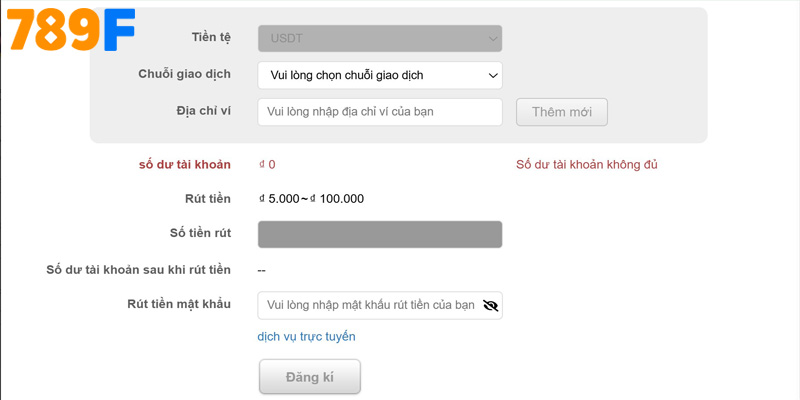Focus the withdrawal password input field
Screen dimensions: 800x400
point(368,306)
